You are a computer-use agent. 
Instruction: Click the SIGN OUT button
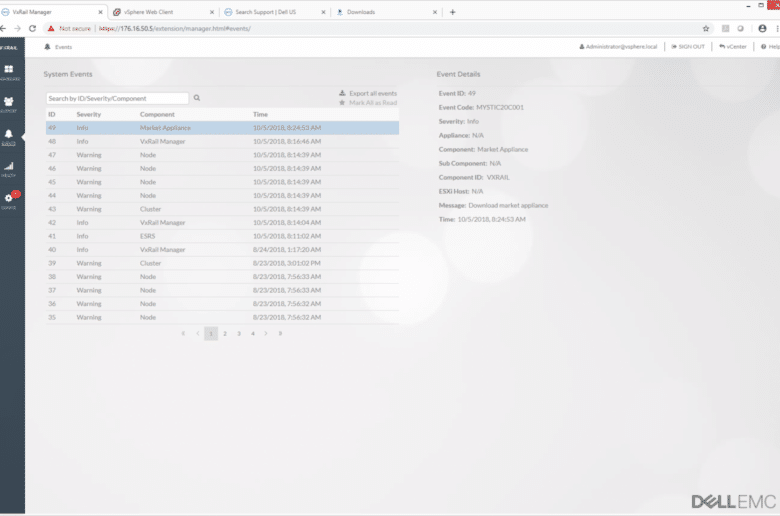[x=688, y=47]
